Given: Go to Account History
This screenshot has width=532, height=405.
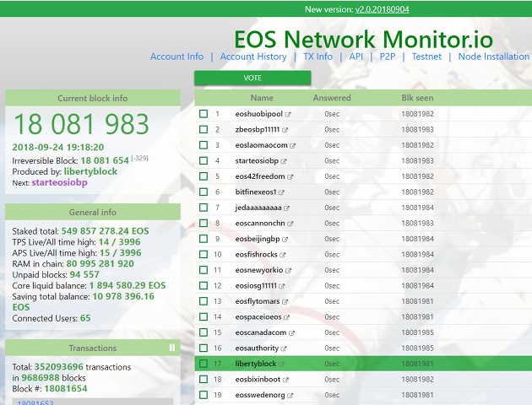Looking at the screenshot, I should pos(253,57).
